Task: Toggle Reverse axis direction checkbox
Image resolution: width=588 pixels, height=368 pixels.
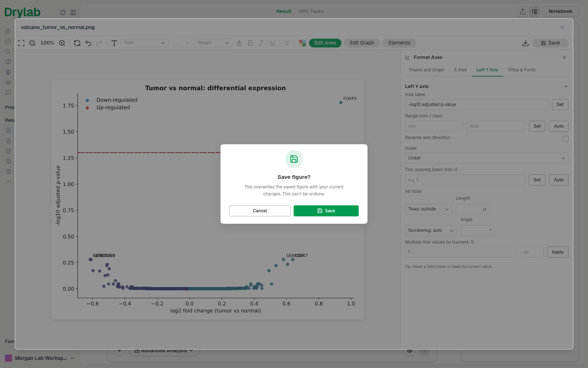Action: pos(566,139)
